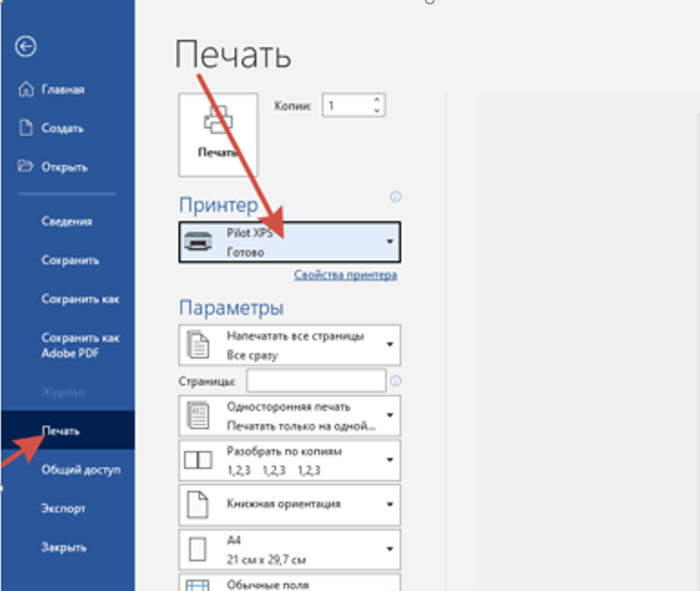Click the new document icon beside Создать
The image size is (700, 591).
tap(26, 128)
